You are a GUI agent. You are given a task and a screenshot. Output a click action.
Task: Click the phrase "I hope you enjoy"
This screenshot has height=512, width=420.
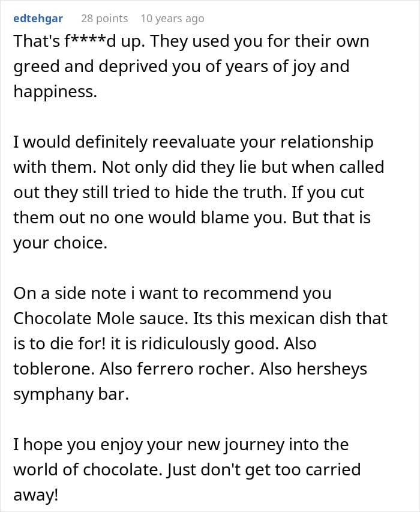coord(71,445)
